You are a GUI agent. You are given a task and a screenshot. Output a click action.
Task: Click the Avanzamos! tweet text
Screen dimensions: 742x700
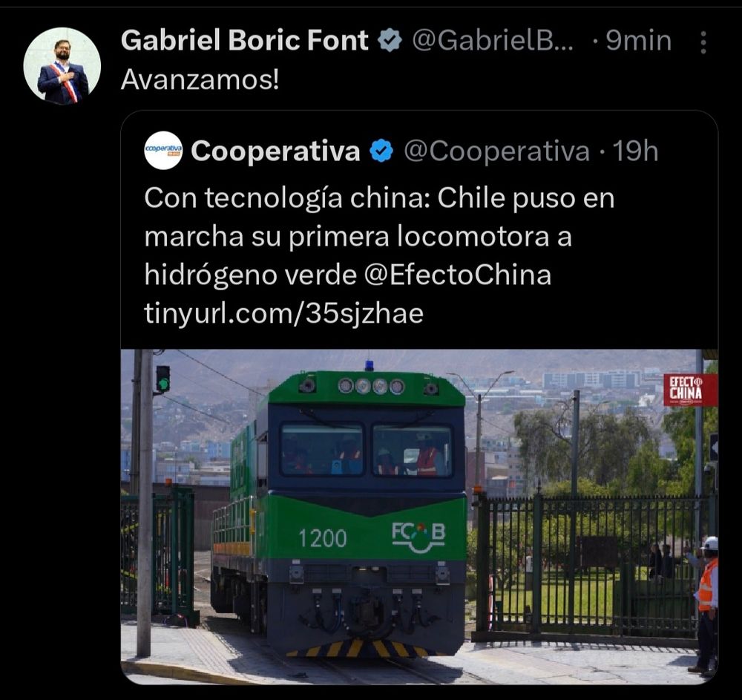200,80
